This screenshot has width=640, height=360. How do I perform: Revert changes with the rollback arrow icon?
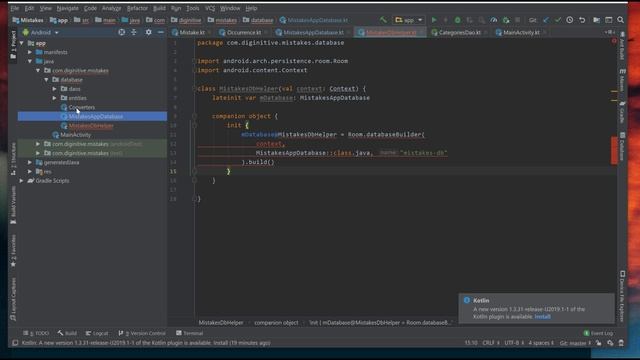tap(582, 20)
